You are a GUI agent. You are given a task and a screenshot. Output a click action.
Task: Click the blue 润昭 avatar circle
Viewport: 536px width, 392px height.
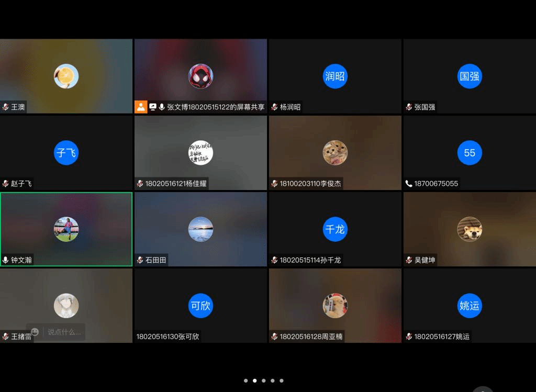(335, 76)
